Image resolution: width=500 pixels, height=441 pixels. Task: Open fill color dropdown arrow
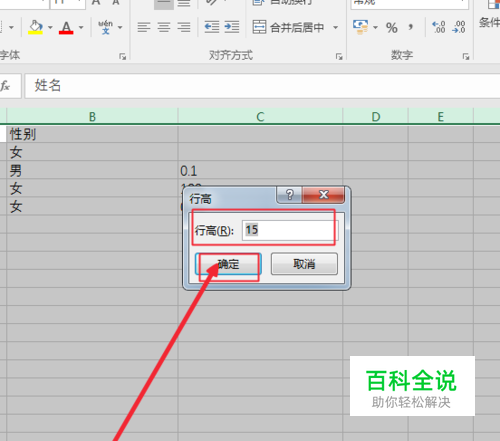coord(50,27)
